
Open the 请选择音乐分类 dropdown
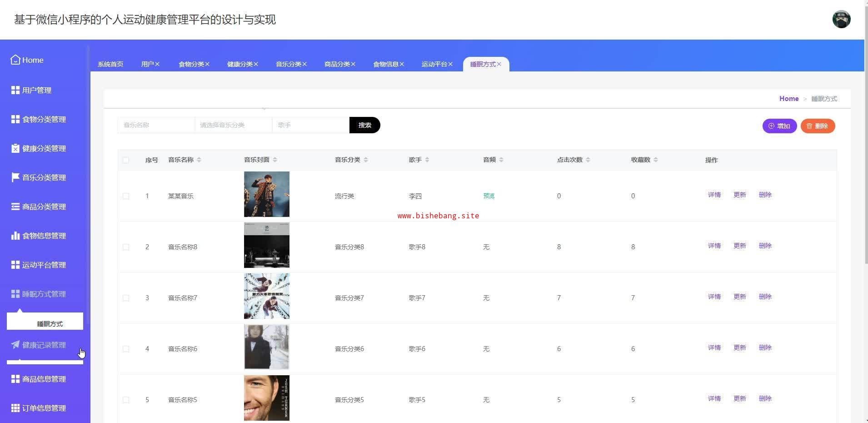coord(233,125)
